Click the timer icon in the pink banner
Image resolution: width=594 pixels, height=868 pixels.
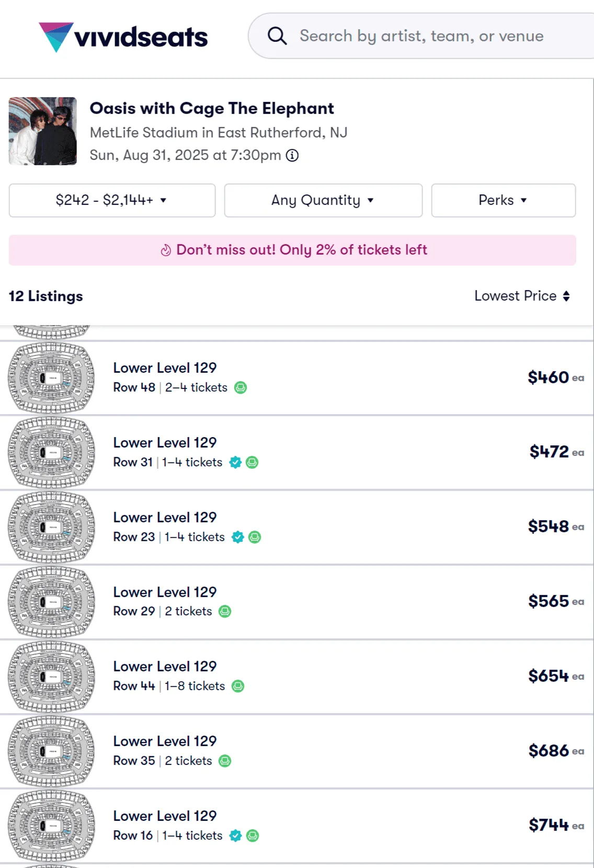(166, 250)
